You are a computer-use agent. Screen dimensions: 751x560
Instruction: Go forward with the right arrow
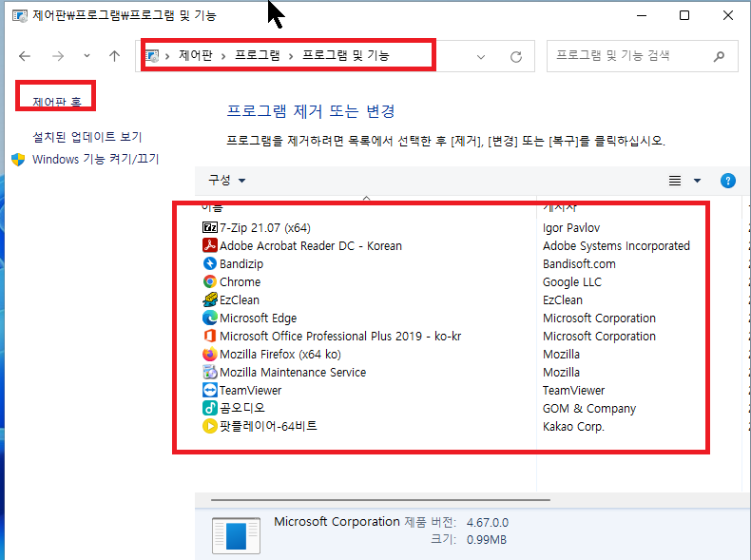tap(58, 56)
